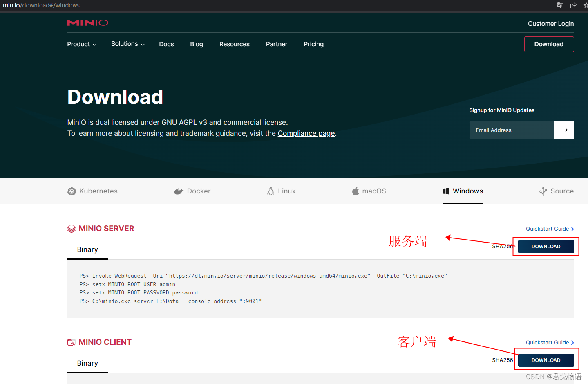Screen dimensions: 588x384
Task: Switch to the Linux tab
Action: (281, 191)
